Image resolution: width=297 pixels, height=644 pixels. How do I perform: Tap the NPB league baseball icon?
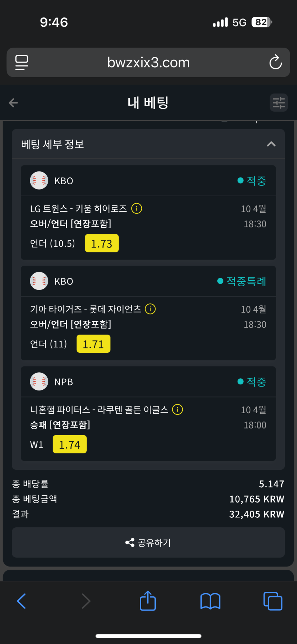39,382
